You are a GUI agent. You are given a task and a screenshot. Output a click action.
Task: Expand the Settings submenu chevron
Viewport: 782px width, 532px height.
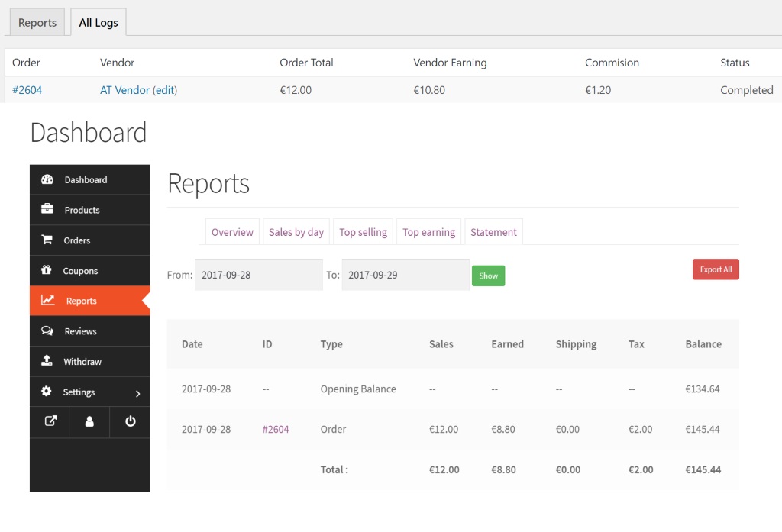(138, 394)
